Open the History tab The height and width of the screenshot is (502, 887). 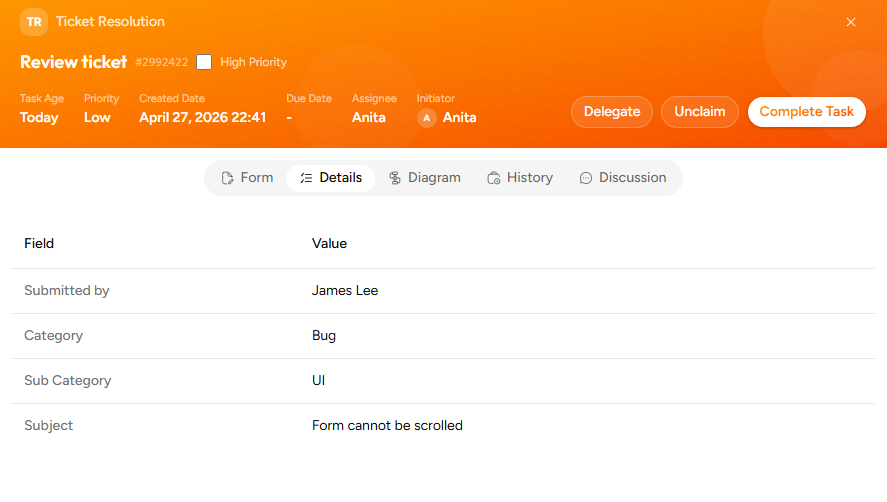click(x=520, y=178)
